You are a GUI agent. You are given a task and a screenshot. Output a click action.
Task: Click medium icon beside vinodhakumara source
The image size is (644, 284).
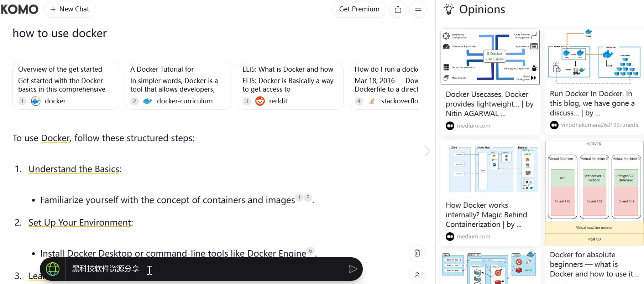[x=554, y=125]
